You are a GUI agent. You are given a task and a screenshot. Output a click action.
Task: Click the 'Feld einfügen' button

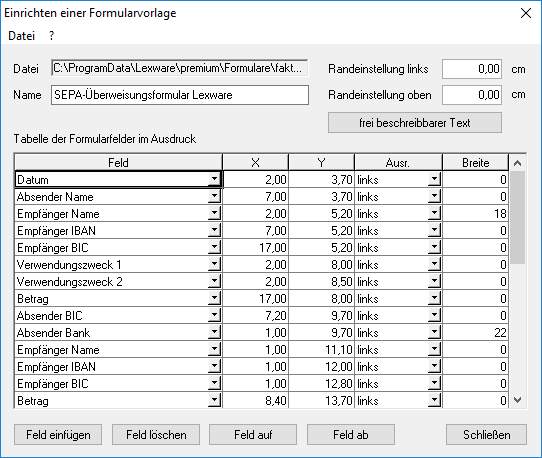click(x=58, y=434)
